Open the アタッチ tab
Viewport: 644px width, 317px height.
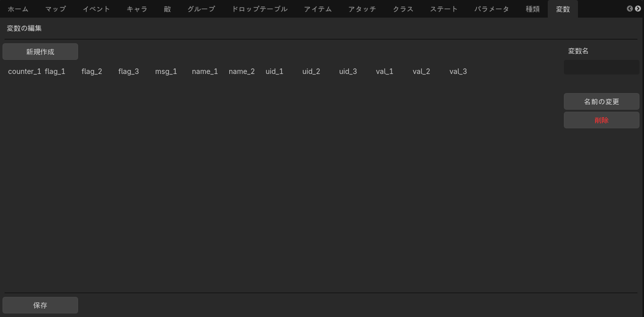(362, 9)
